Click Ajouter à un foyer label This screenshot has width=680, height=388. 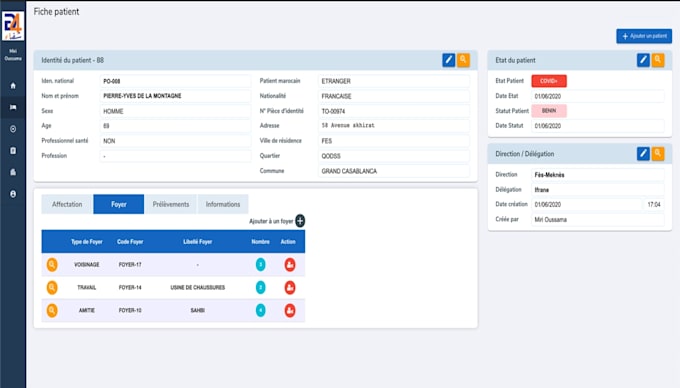coord(271,221)
